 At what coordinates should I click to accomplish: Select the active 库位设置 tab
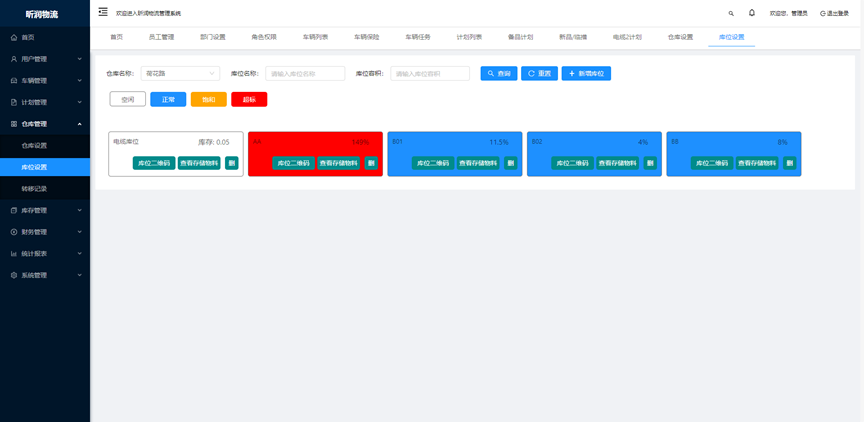(x=731, y=37)
